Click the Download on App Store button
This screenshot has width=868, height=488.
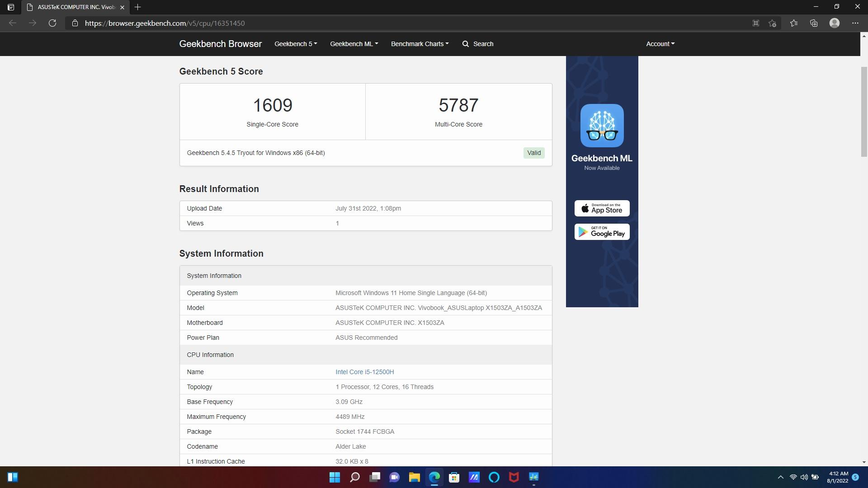click(x=602, y=208)
